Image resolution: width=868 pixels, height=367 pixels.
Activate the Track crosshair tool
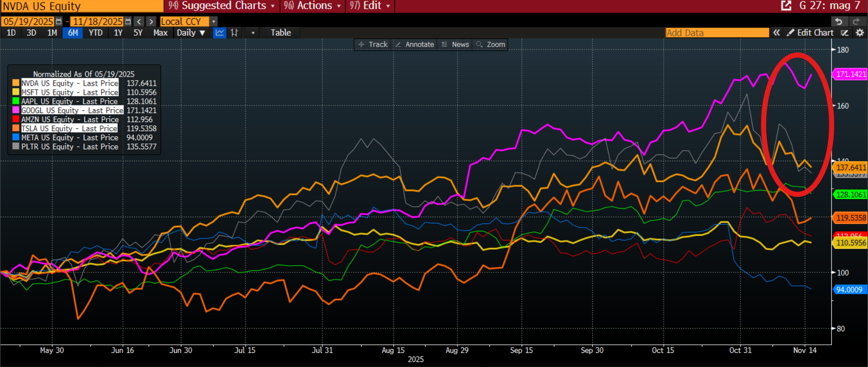tap(373, 44)
